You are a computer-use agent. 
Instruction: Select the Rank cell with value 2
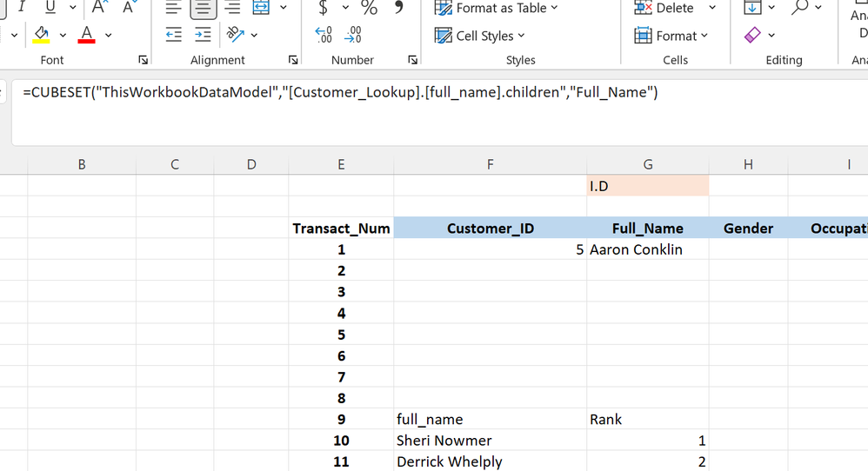pyautogui.click(x=648, y=461)
